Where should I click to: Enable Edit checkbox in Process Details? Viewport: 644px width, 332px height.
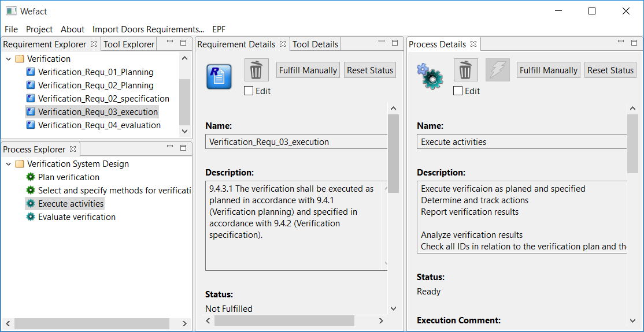(458, 91)
